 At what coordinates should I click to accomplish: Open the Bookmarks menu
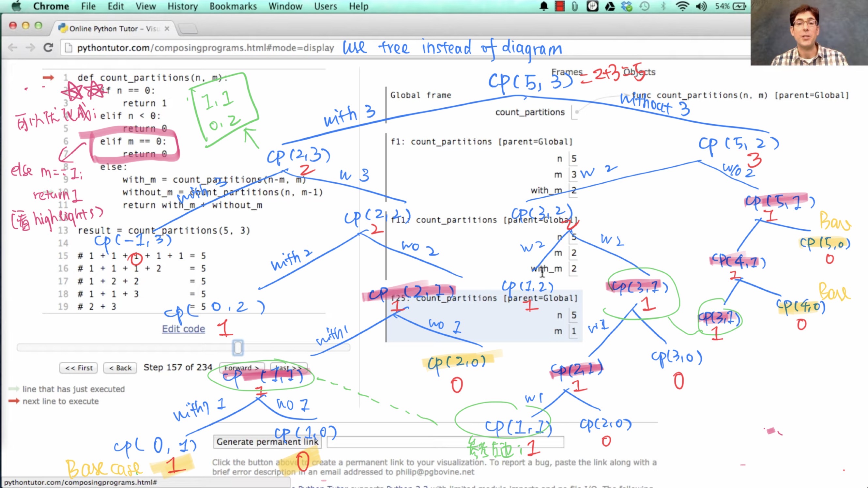(x=233, y=6)
